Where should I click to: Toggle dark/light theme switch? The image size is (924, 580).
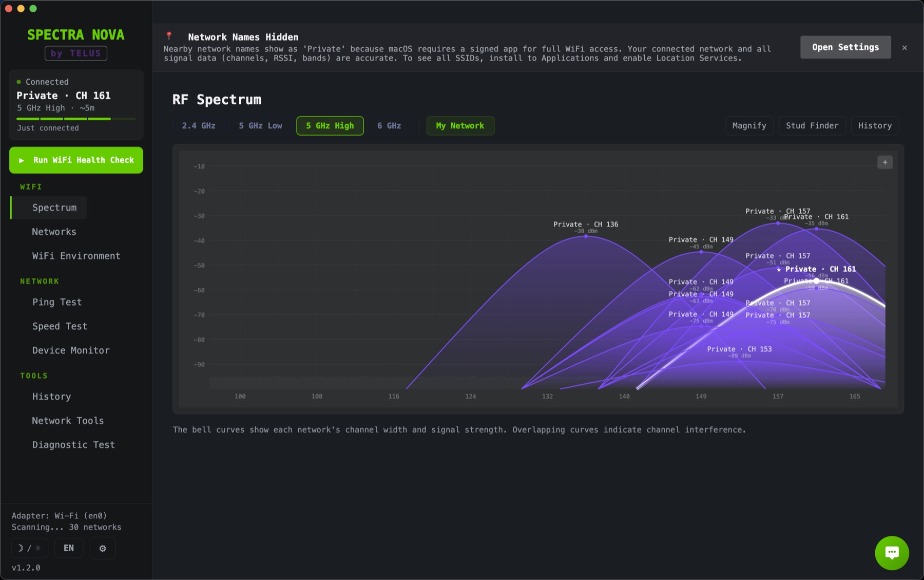29,548
